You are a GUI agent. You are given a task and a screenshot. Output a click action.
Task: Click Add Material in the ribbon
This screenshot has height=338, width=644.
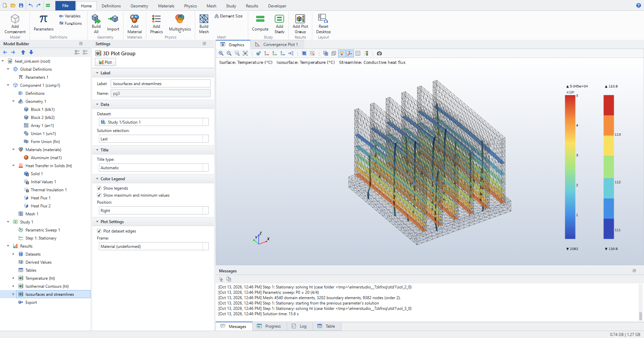(135, 24)
